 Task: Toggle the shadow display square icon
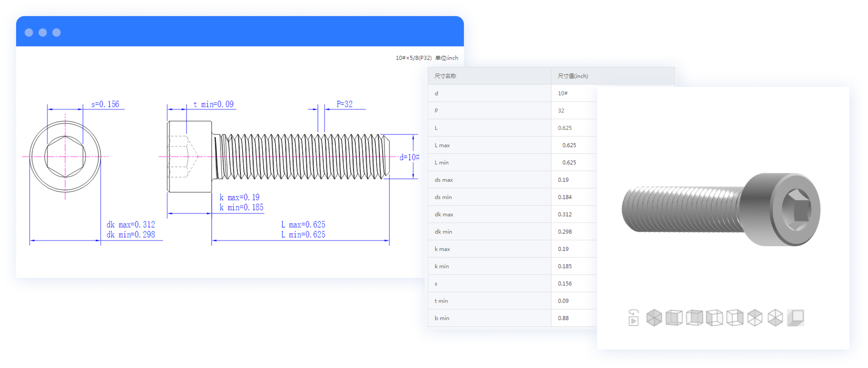coord(796,318)
